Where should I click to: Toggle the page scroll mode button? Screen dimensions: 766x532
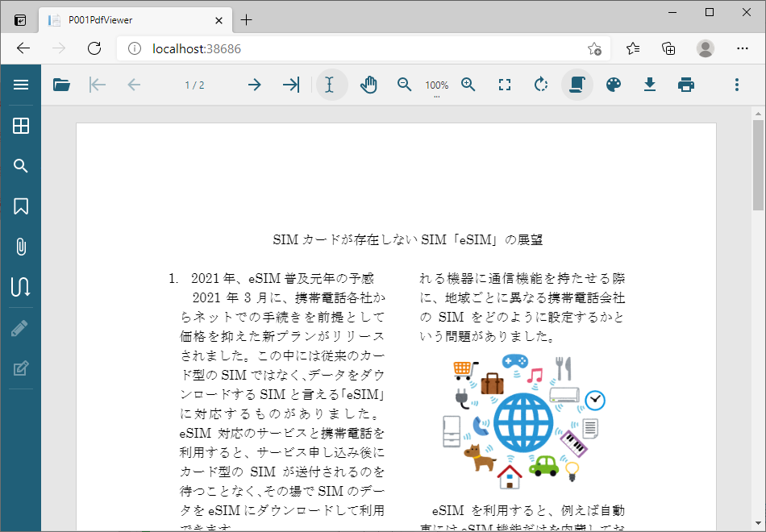[x=577, y=85]
